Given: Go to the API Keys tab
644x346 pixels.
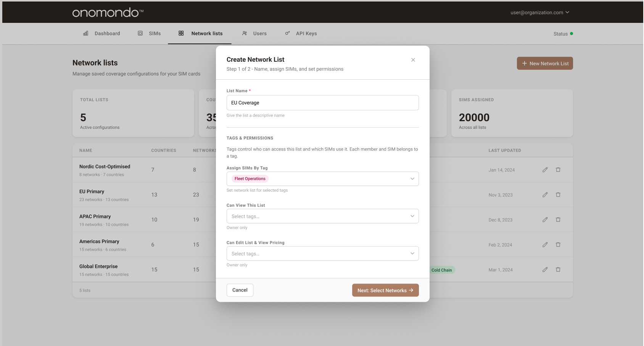Looking at the screenshot, I should point(306,33).
